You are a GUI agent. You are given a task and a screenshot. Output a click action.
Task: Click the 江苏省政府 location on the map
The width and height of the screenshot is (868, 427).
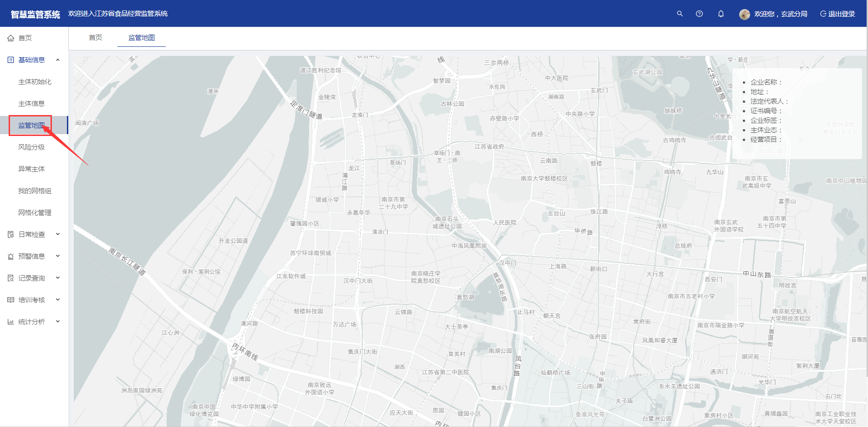pyautogui.click(x=489, y=146)
